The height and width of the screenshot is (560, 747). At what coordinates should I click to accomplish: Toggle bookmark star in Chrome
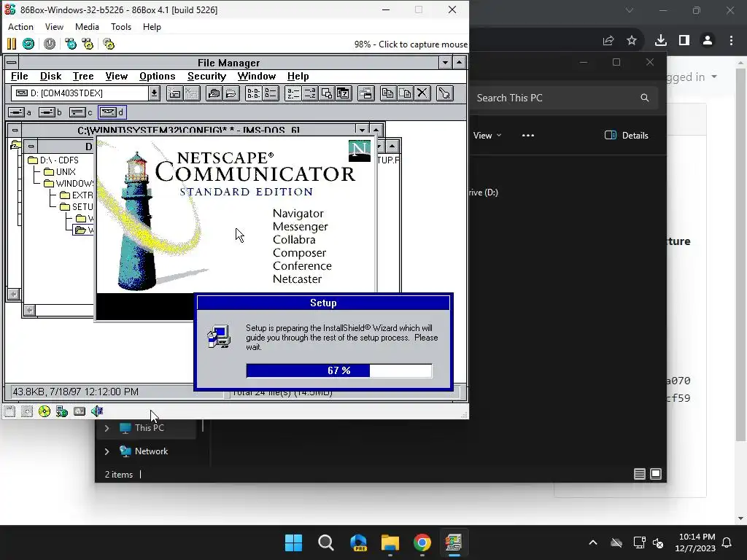click(632, 41)
